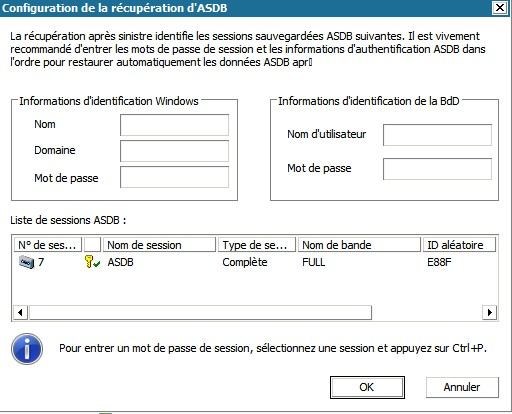
Task: Click the left arrow of the session list scrollbar
Action: pyautogui.click(x=20, y=313)
